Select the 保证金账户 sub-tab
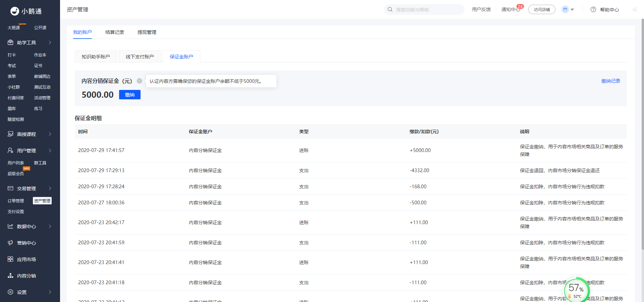Image resolution: width=644 pixels, height=302 pixels. pyautogui.click(x=181, y=57)
